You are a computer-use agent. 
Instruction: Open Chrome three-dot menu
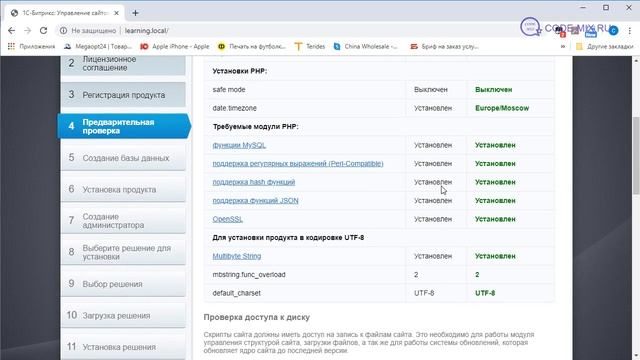point(629,31)
